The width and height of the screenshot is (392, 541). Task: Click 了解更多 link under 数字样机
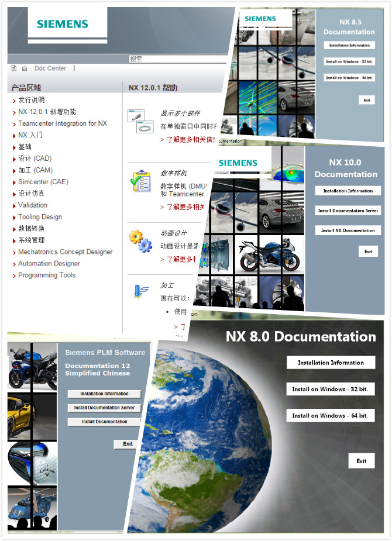(183, 207)
